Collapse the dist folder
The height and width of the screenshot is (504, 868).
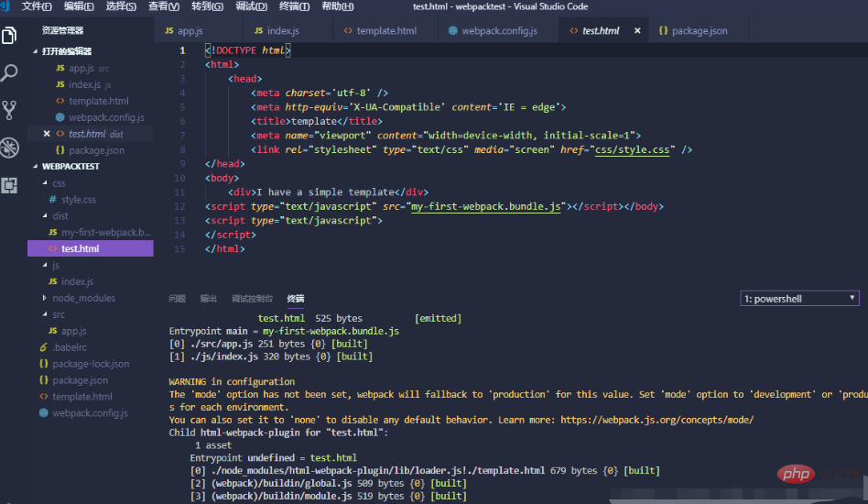pos(46,216)
